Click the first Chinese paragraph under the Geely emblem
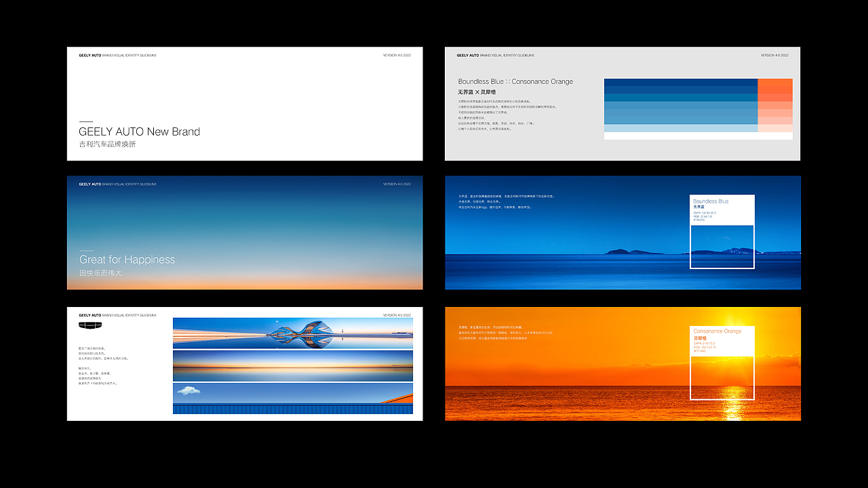 tap(104, 353)
